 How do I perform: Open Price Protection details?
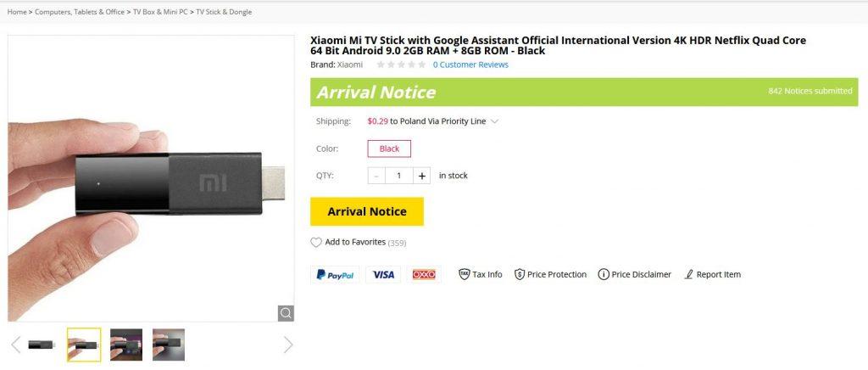(x=551, y=274)
